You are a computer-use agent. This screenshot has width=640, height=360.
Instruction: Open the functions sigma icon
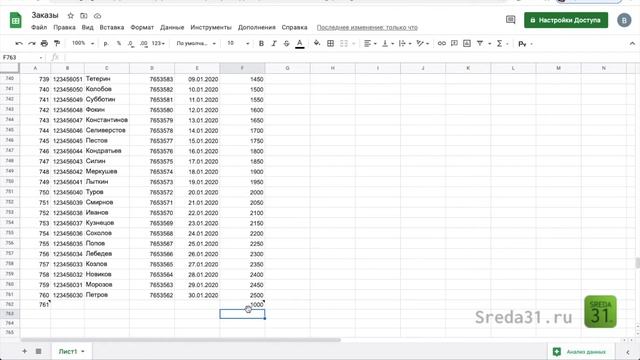coord(500,43)
